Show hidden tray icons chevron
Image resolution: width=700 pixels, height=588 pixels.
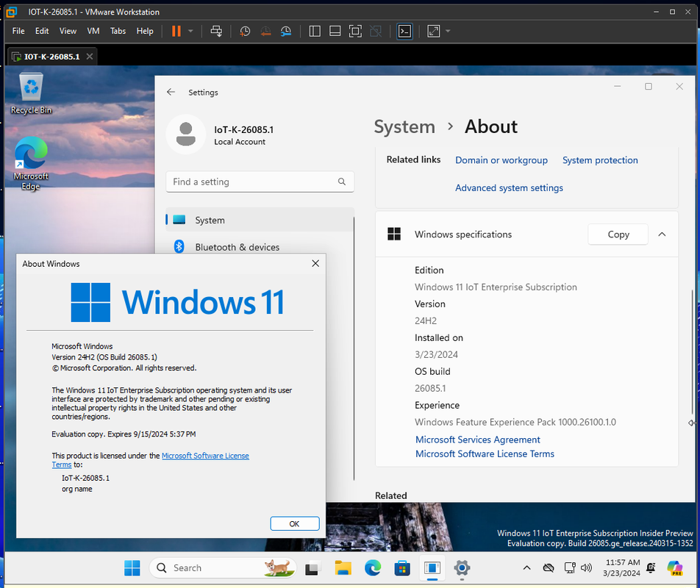(x=526, y=568)
